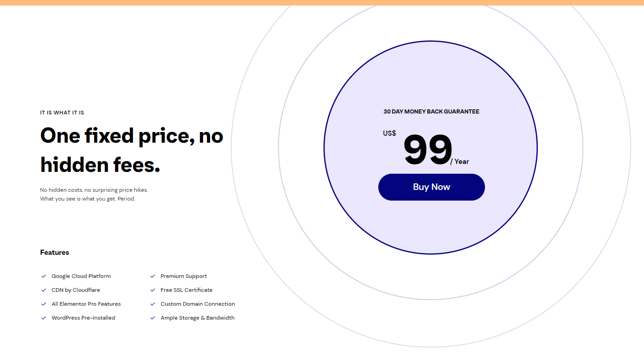The image size is (644, 353).
Task: Select the Google Cloud Platform feature text
Action: (81, 276)
